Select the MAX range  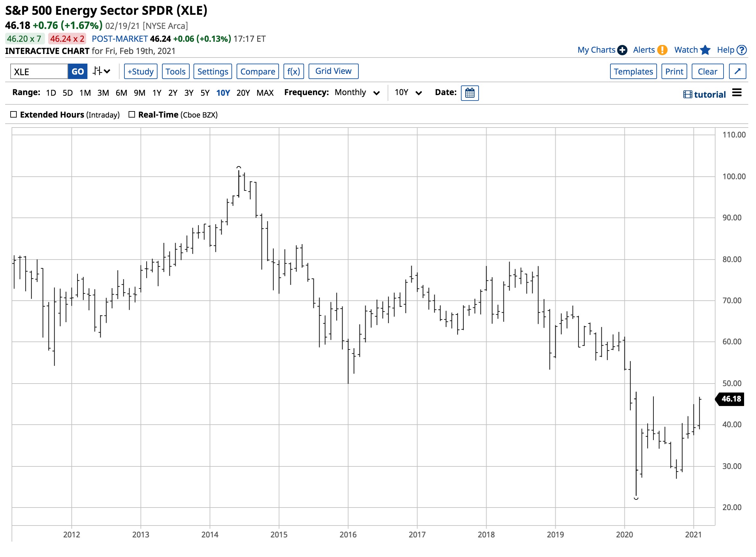pyautogui.click(x=265, y=93)
